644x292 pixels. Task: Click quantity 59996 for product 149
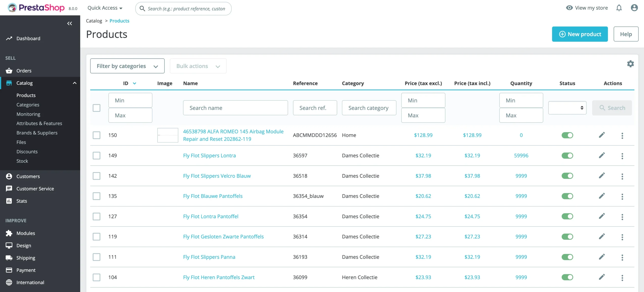pos(521,155)
